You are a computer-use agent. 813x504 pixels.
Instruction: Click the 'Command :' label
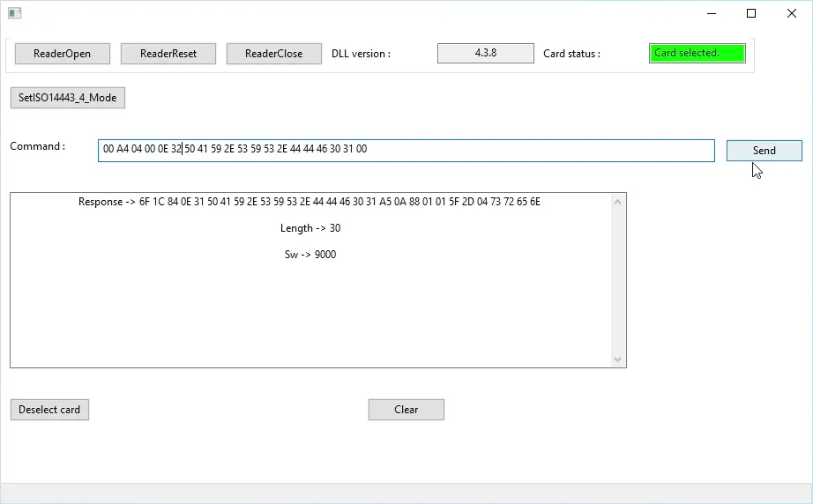37,146
